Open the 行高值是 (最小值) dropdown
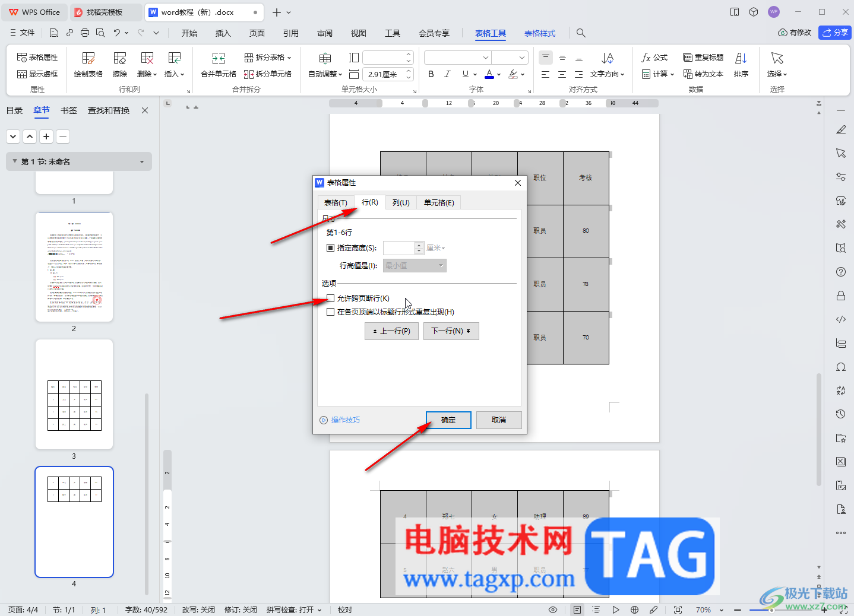 (415, 266)
